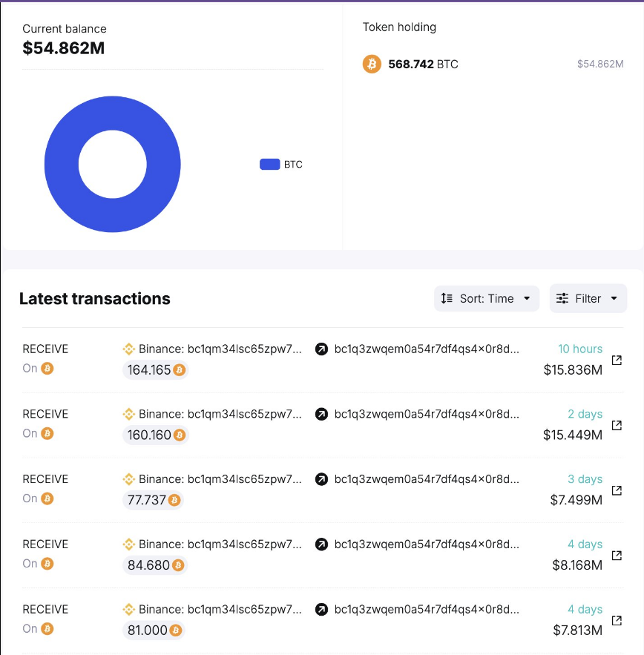Click the Sort dropdown caret arrow
This screenshot has height=655, width=644.
527,298
